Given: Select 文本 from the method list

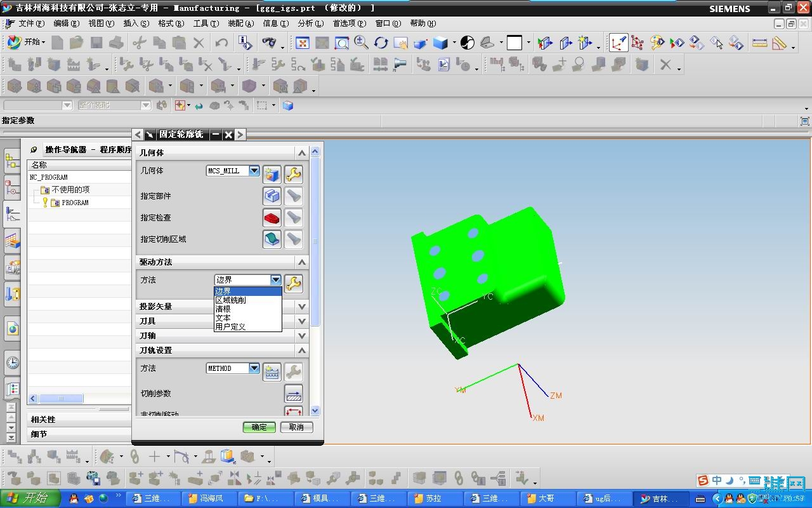Looking at the screenshot, I should coord(248,317).
